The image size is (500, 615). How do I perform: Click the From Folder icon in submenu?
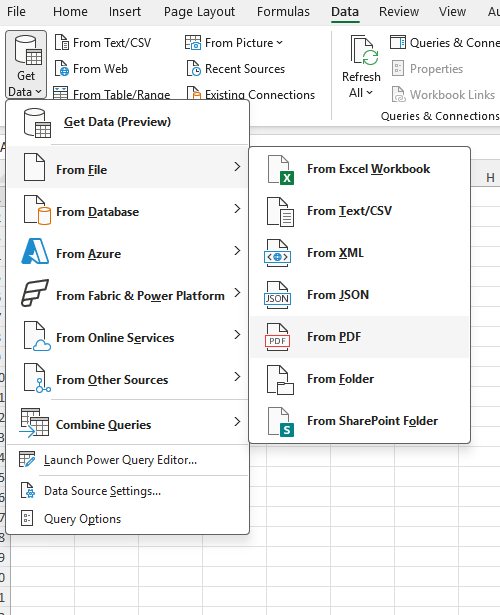coord(280,379)
